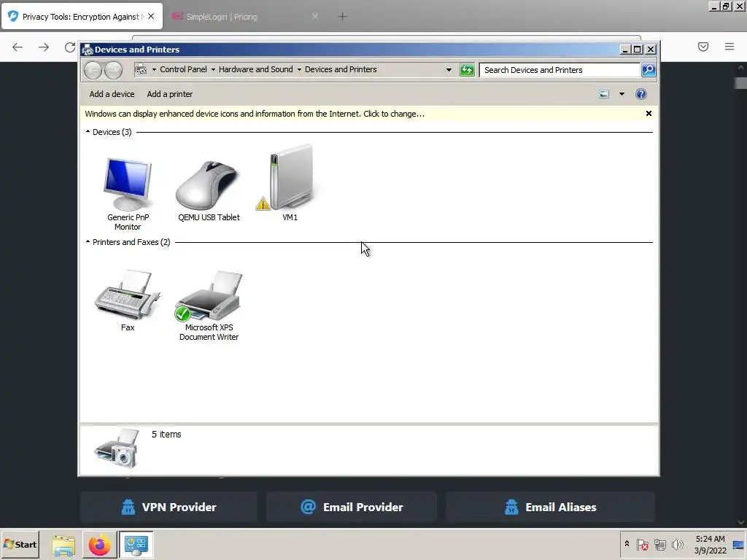Show hidden tray icons arrow
Viewport: 747px width, 560px height.
627,544
